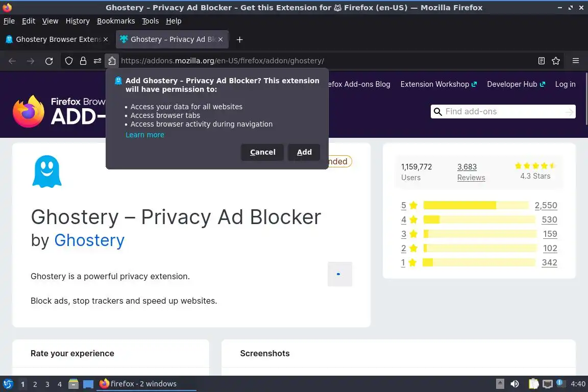Screen dimensions: 588x392
Task: Open the Help menu
Action: [174, 21]
